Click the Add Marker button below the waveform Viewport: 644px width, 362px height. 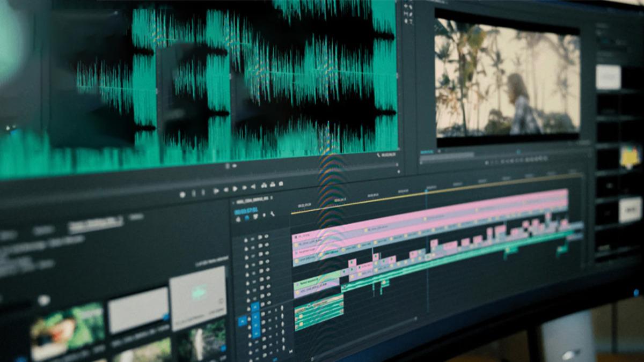[x=182, y=194]
